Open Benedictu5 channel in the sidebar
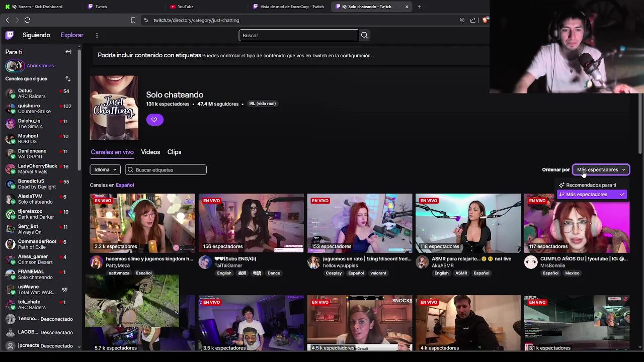Image resolution: width=644 pixels, height=362 pixels. click(38, 184)
